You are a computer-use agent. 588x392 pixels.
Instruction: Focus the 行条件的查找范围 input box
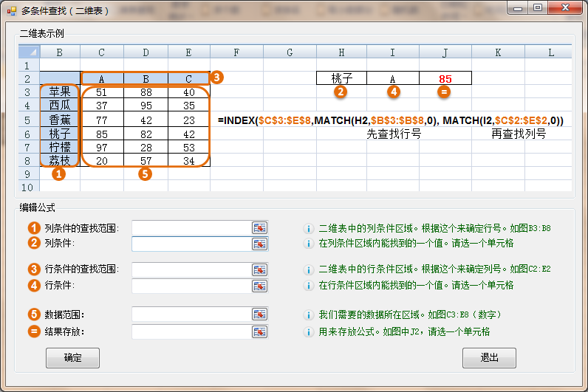pos(191,269)
